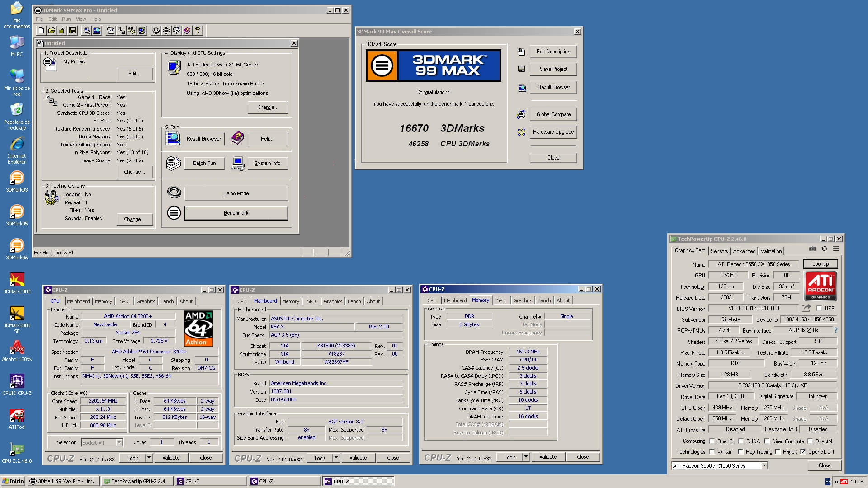Viewport: 868px width, 488px height.
Task: Start the Benchmark button in 3DMark
Action: pyautogui.click(x=236, y=213)
